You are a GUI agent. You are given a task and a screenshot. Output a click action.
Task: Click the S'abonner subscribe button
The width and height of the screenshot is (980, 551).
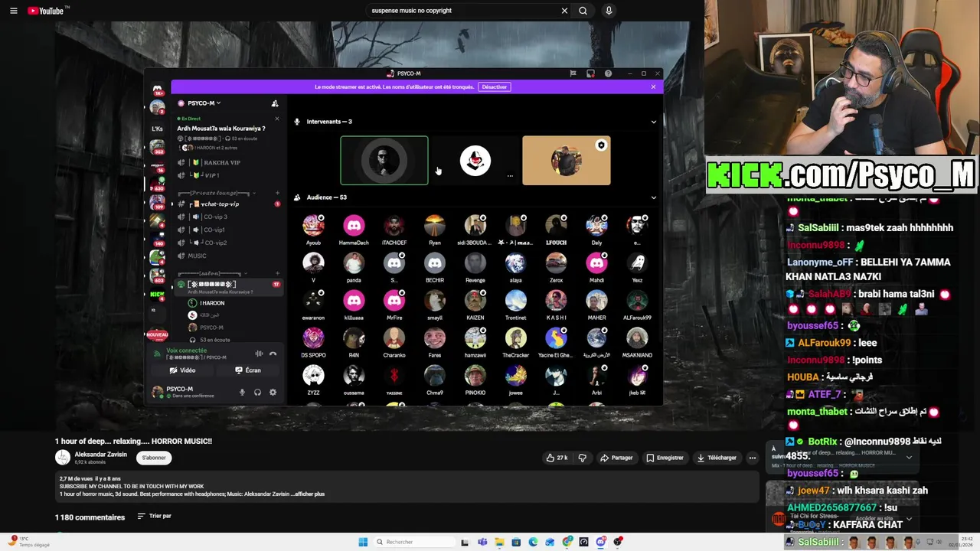tap(154, 458)
